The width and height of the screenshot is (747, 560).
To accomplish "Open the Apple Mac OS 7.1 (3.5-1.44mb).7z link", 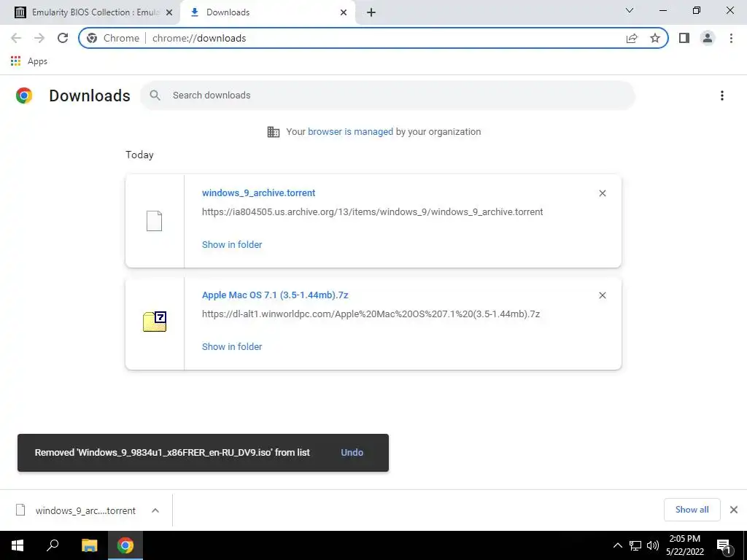I will tap(275, 295).
